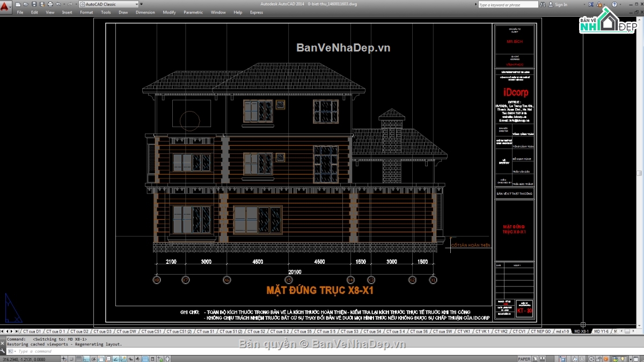Screen dimensions: 644x362
Task: Expand the undo history dropdown arrow
Action: click(x=64, y=4)
